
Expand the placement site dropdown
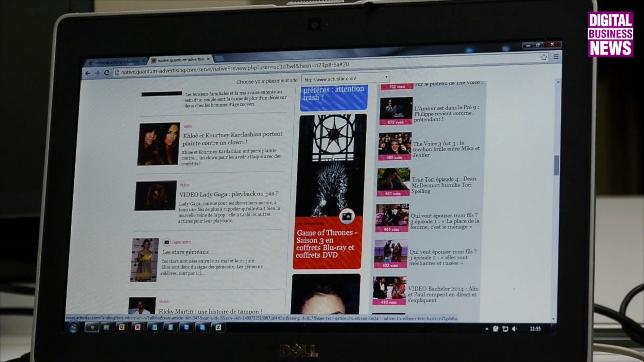point(386,77)
